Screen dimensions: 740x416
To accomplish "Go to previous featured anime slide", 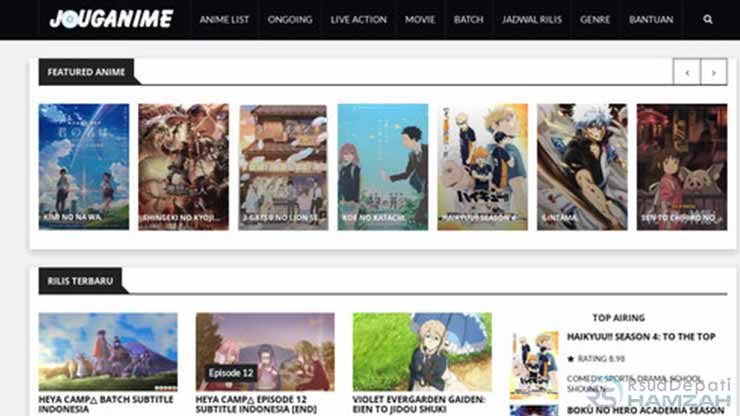I will click(687, 72).
